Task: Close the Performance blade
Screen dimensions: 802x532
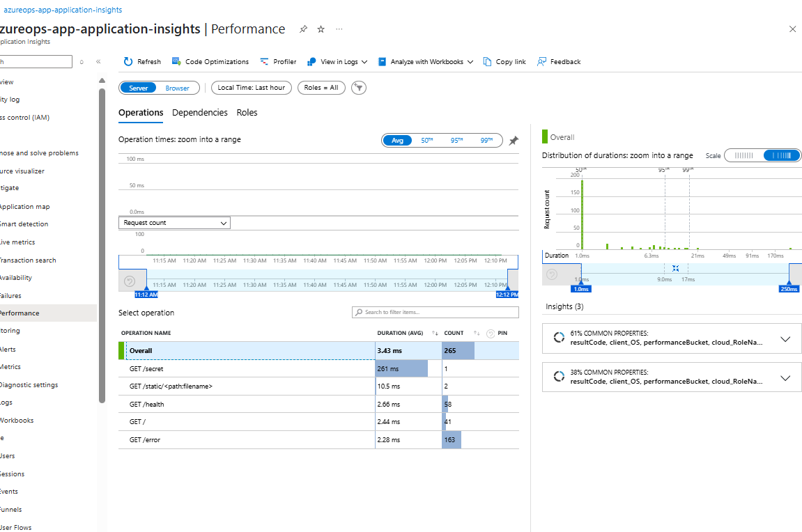Action: click(792, 29)
